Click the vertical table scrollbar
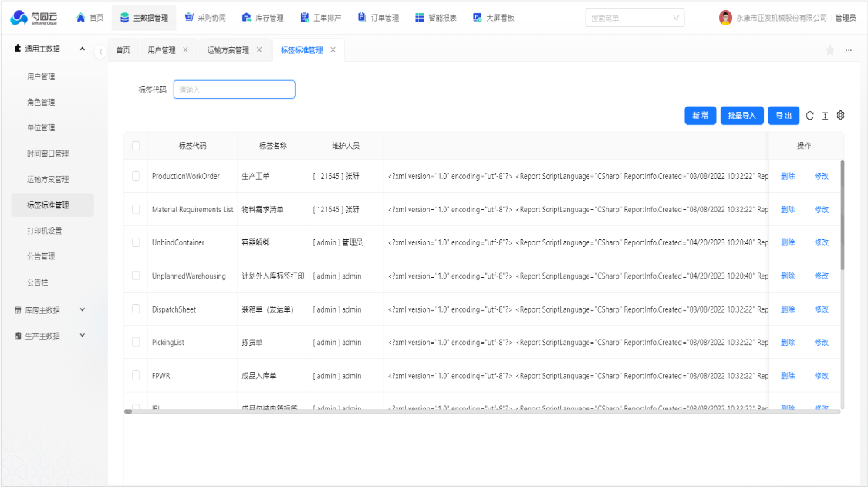Screen dimensions: 868x487 click(x=843, y=215)
